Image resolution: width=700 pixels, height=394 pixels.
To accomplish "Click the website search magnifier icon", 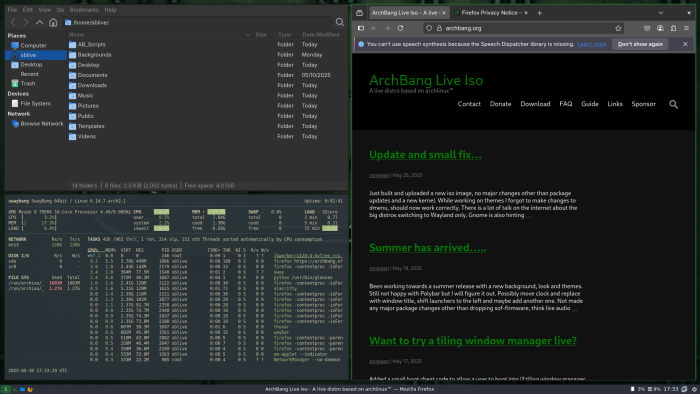I will pos(673,104).
